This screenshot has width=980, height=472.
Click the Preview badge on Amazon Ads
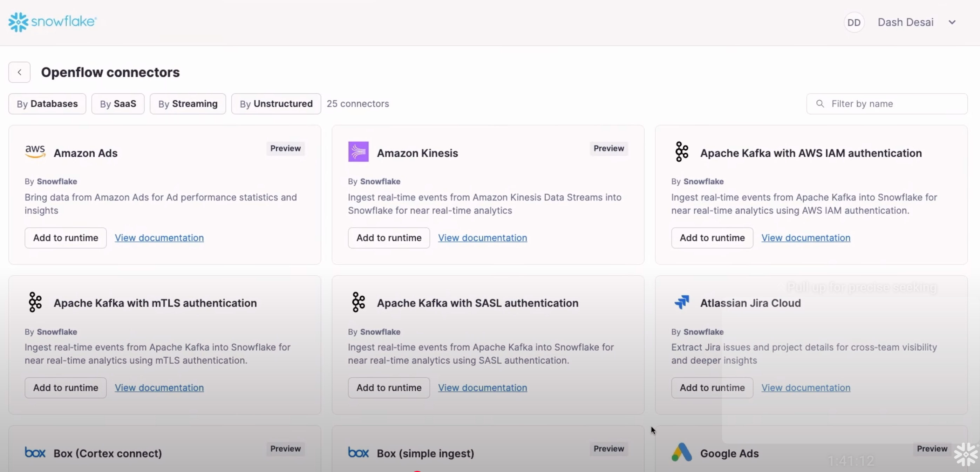tap(285, 148)
